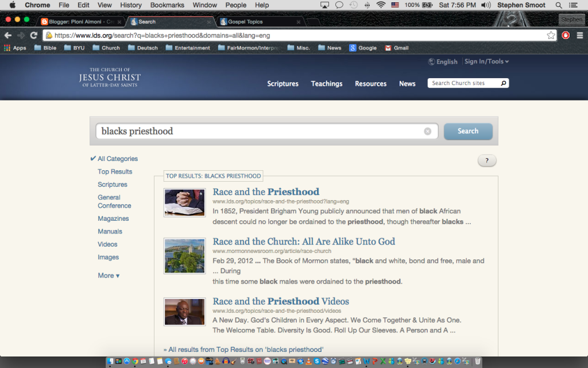588x368 pixels.
Task: Open the History menu in Chrome
Action: 131,5
